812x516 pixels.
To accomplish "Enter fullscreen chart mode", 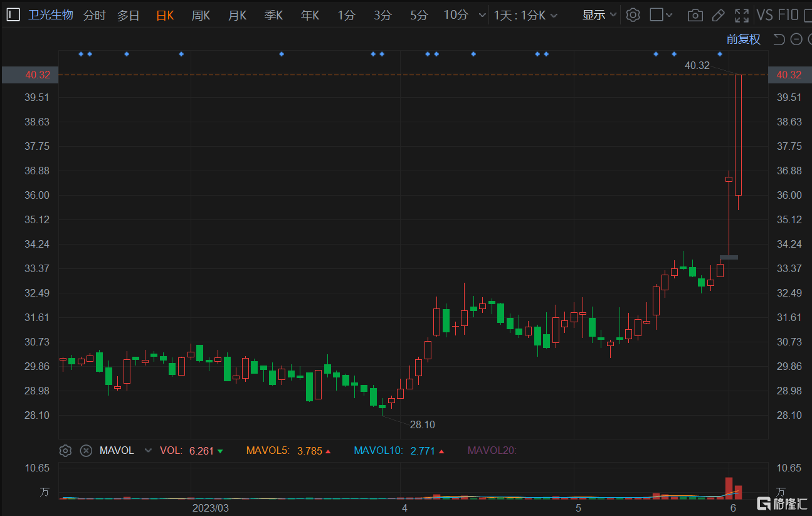I will [x=742, y=15].
